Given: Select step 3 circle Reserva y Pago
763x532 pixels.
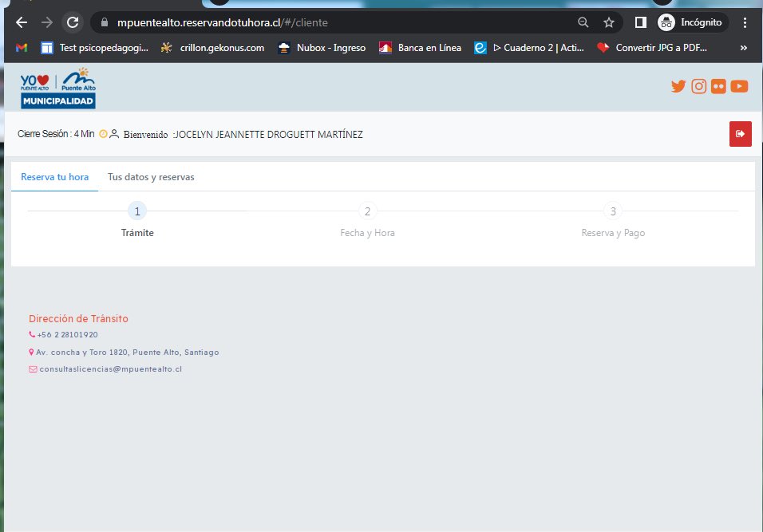Looking at the screenshot, I should point(613,211).
